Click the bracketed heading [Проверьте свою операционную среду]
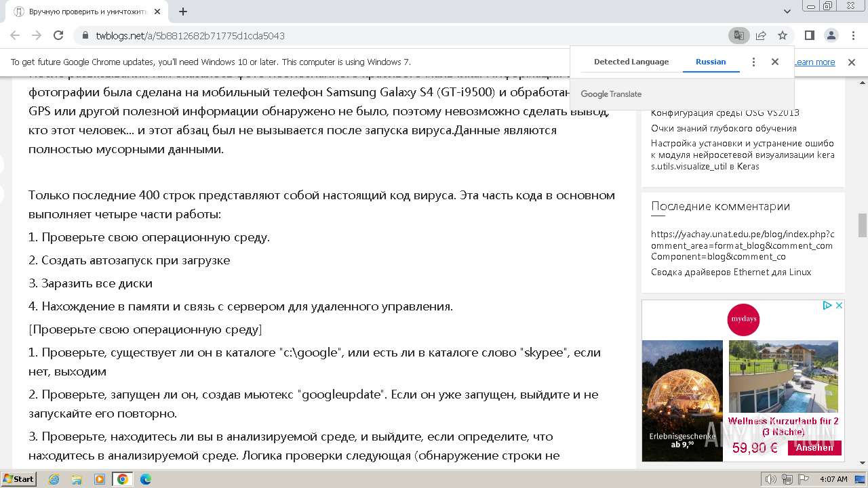Viewport: 868px width, 488px height. [x=145, y=329]
